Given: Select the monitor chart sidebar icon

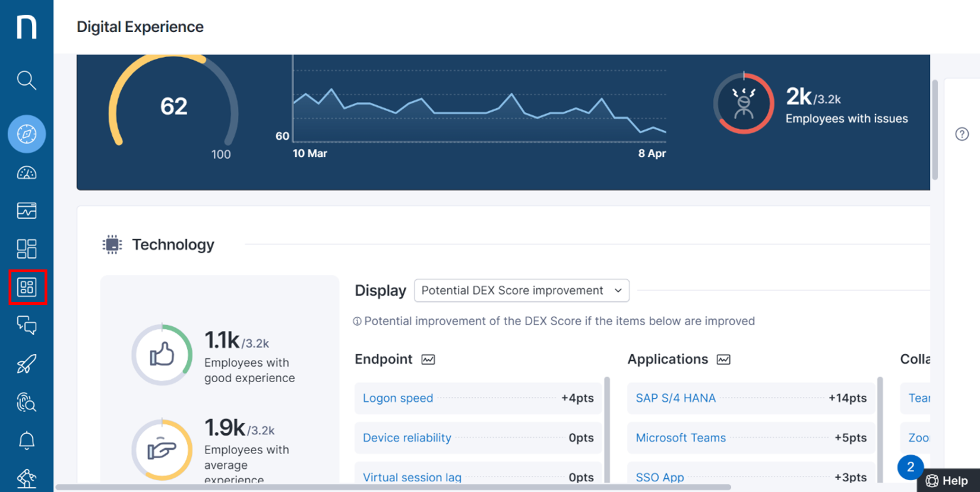Looking at the screenshot, I should pyautogui.click(x=27, y=211).
